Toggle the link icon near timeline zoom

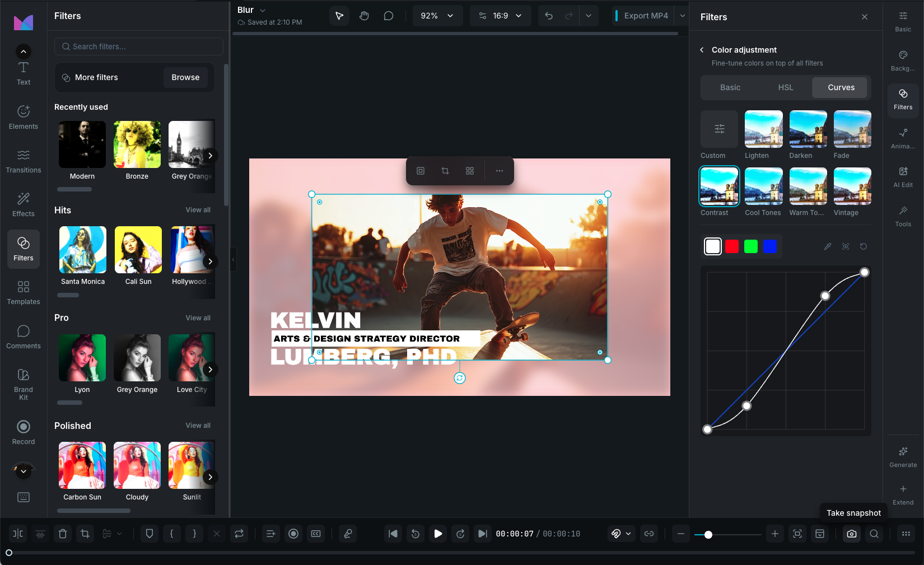pos(649,534)
